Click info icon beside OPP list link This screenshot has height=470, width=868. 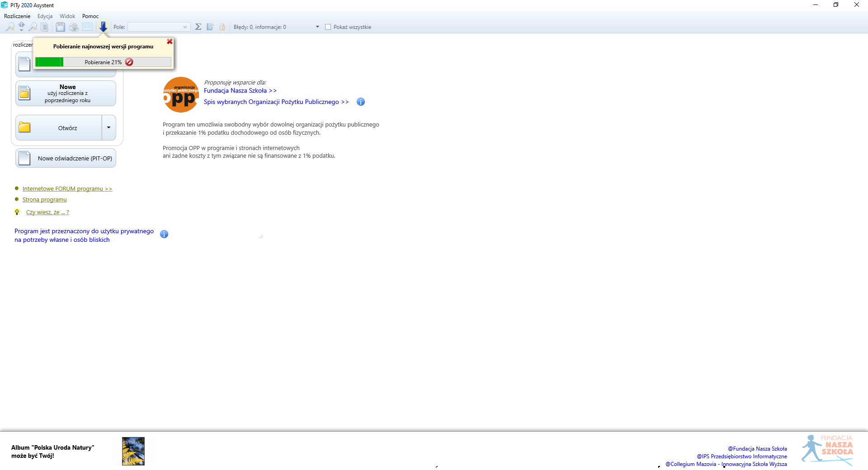point(360,102)
